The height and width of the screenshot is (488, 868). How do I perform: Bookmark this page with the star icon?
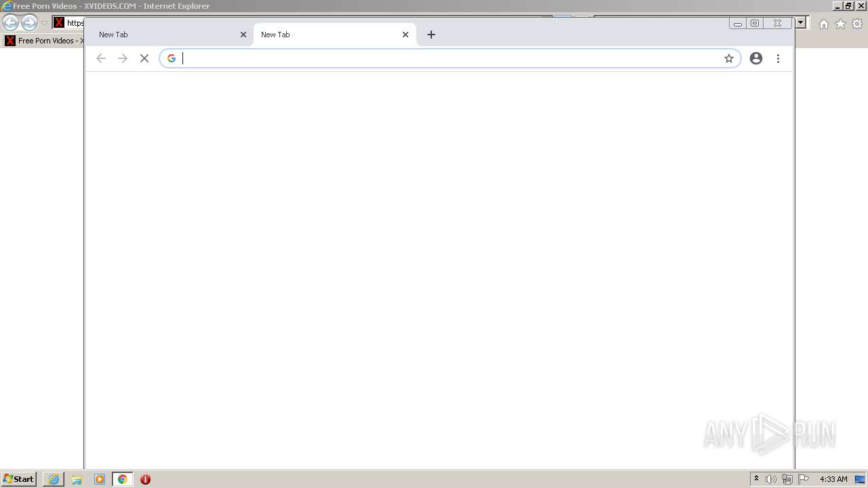point(729,58)
